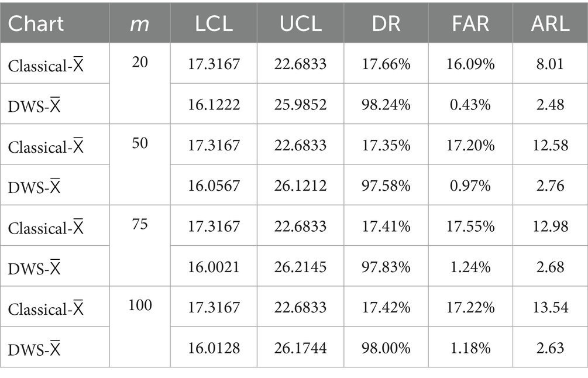588x378 pixels.
Task: Select the FAR column header
Action: pyautogui.click(x=470, y=23)
